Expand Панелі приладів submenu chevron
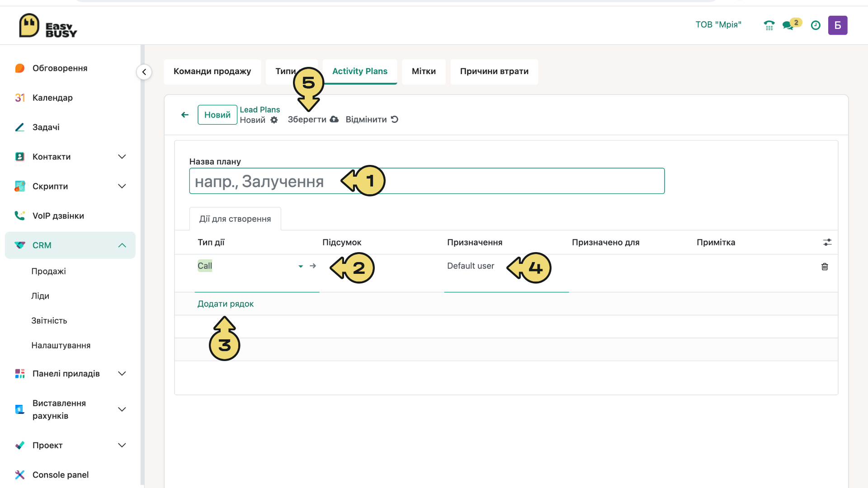Image resolution: width=868 pixels, height=488 pixels. pyautogui.click(x=122, y=374)
